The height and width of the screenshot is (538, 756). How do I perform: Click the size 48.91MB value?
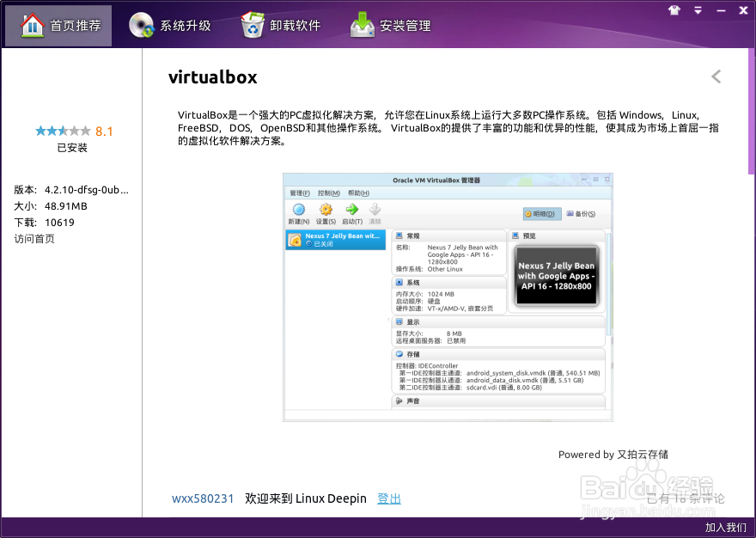[66, 206]
